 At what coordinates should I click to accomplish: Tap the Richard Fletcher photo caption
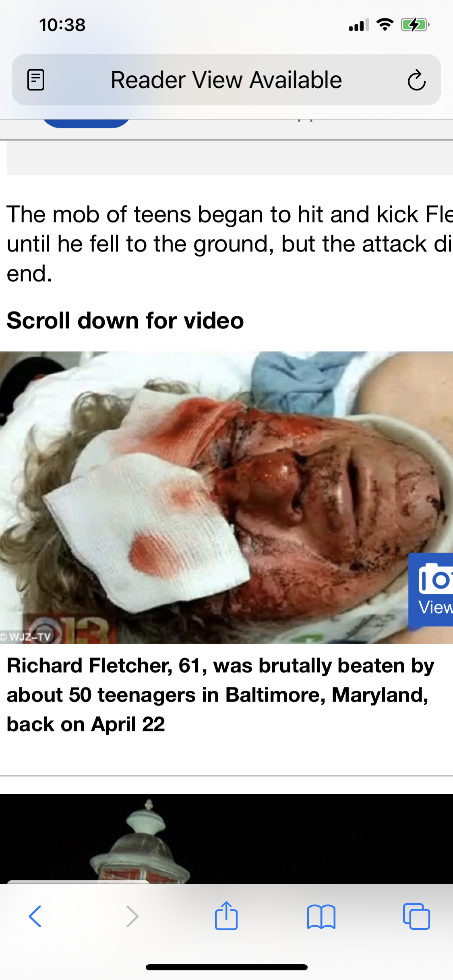click(x=221, y=695)
